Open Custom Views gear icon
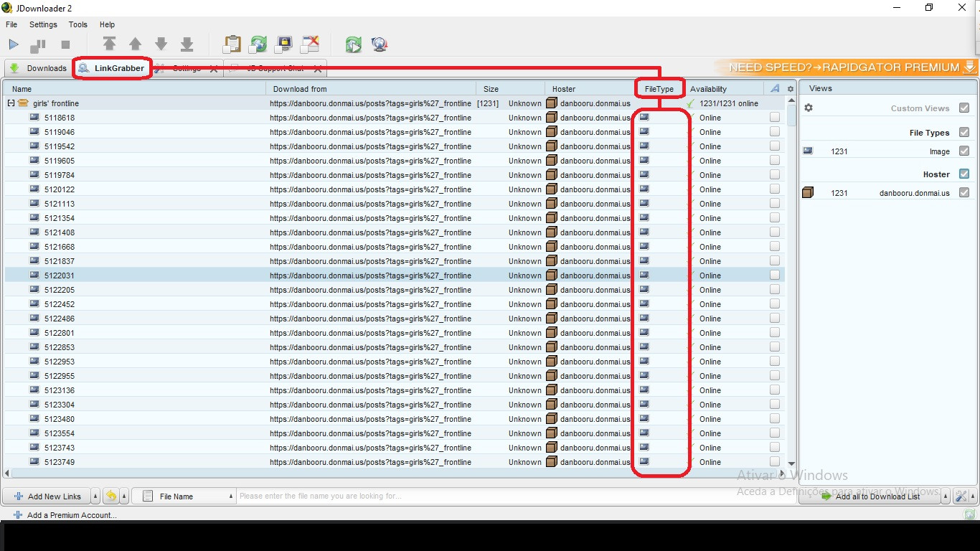The height and width of the screenshot is (551, 980). click(809, 108)
